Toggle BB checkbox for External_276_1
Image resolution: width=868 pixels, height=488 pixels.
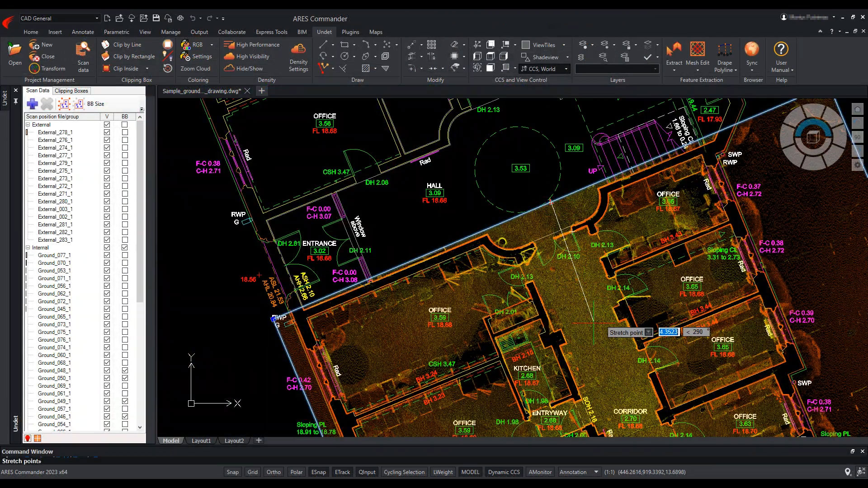[x=125, y=140]
